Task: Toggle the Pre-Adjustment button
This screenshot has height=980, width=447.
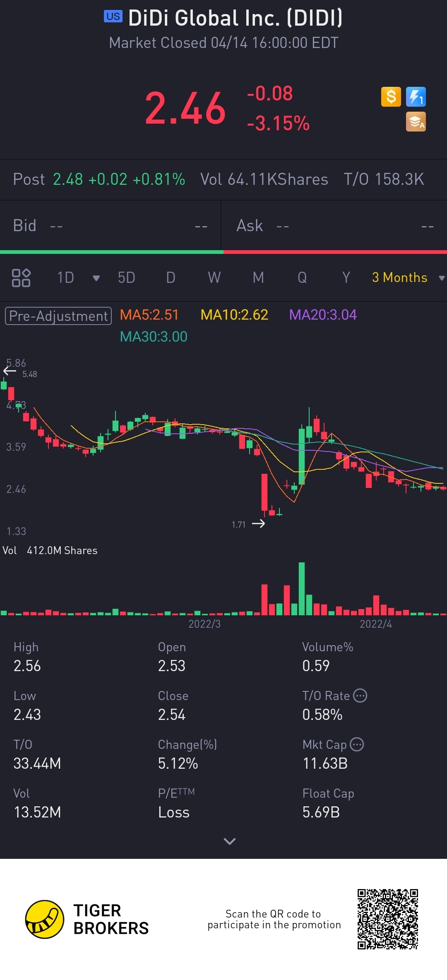Action: (58, 316)
